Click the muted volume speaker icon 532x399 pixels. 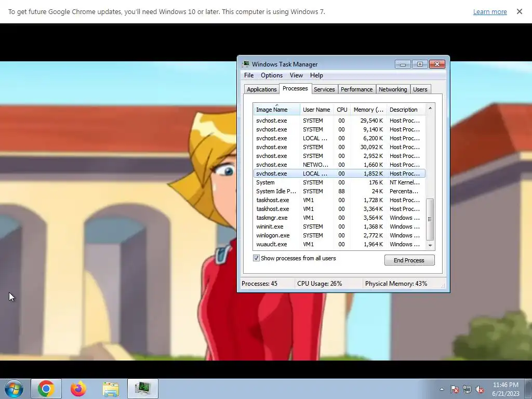[x=480, y=389]
